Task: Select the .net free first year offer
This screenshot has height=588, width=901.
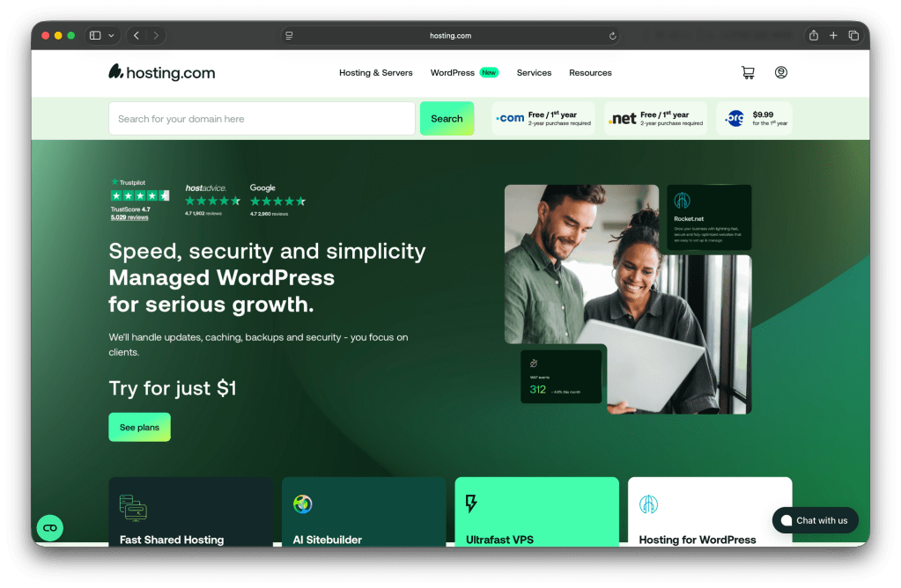Action: (x=655, y=119)
